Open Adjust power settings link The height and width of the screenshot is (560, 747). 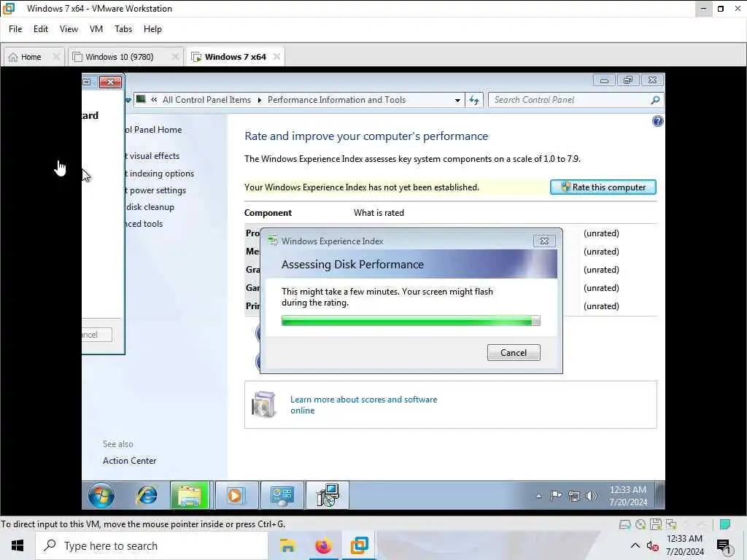pos(156,190)
